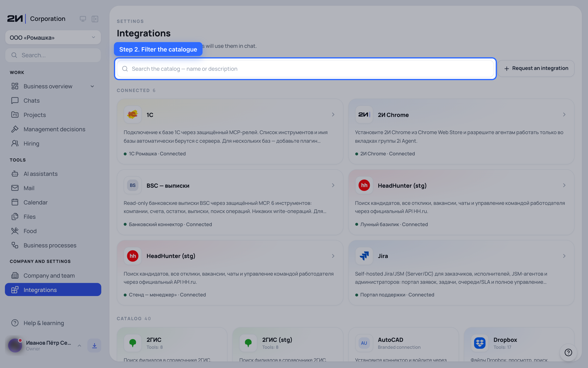This screenshot has height=368, width=588.
Task: Click the 2ГИС (stg) green pin icon
Action: [248, 343]
